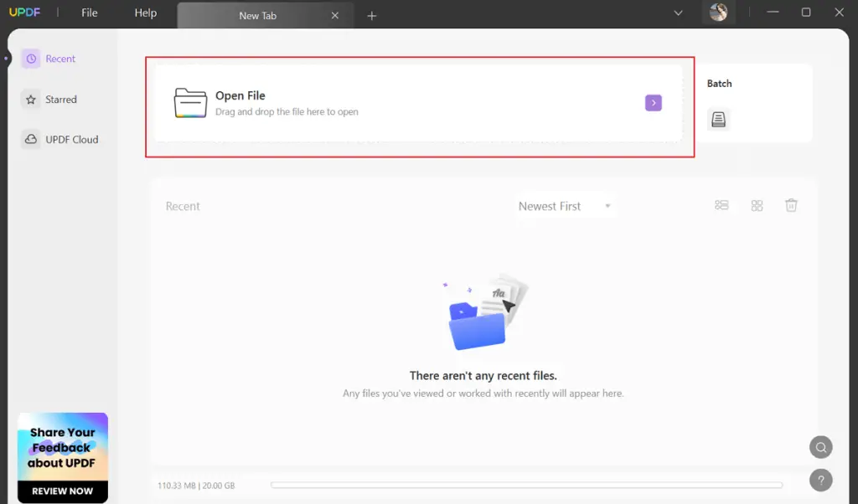Click the purple arrow in Open File

654,103
